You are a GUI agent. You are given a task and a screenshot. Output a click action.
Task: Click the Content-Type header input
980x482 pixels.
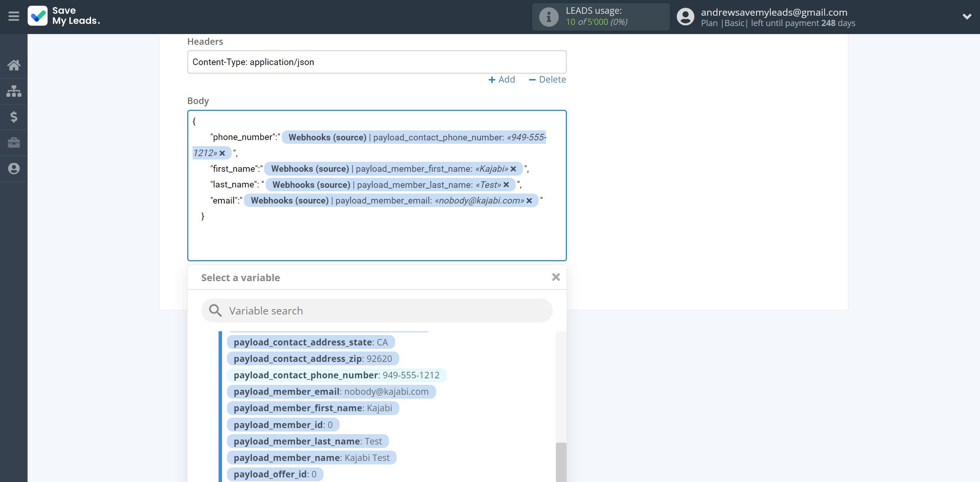tap(377, 62)
